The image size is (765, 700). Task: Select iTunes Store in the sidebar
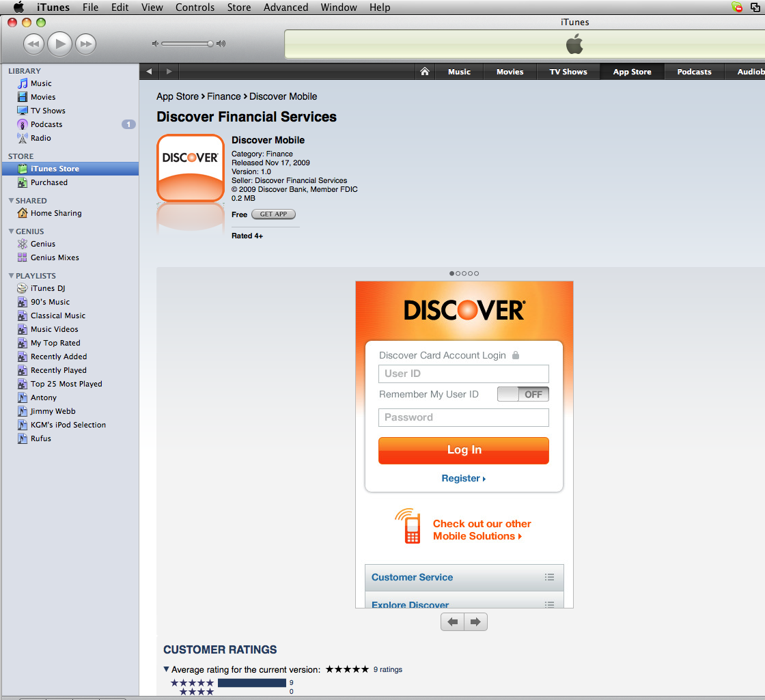click(x=70, y=169)
